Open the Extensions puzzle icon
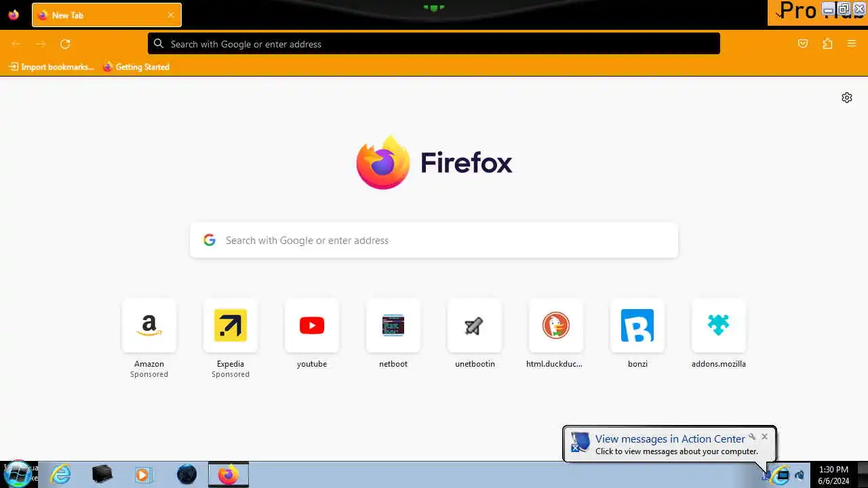Screen dimensions: 868x488 pyautogui.click(x=827, y=44)
